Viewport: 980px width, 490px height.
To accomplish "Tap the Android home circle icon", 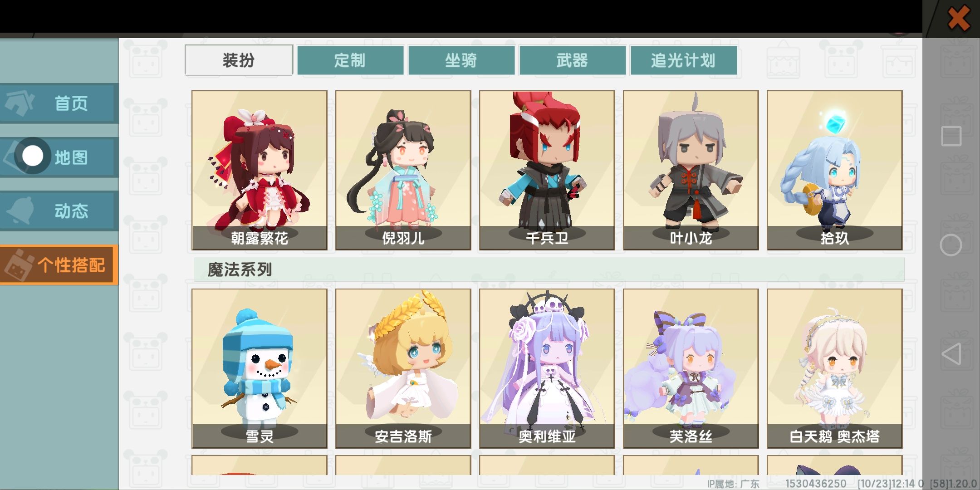I will (951, 245).
